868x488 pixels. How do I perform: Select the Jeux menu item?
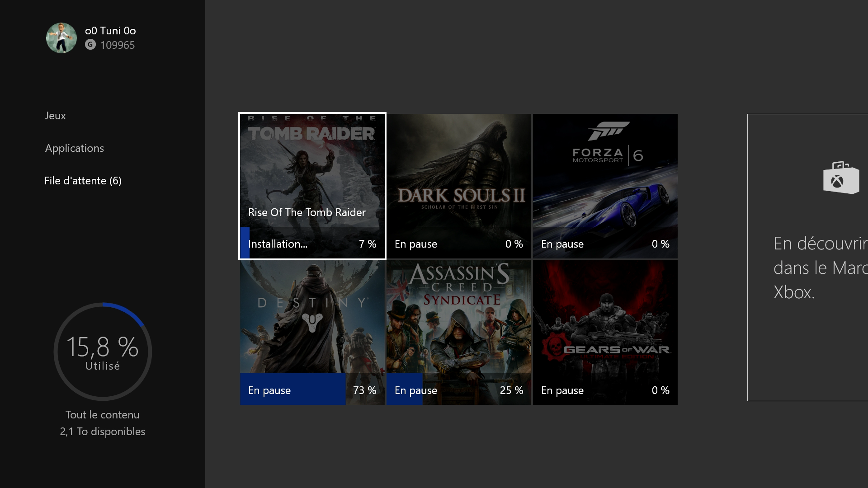55,116
